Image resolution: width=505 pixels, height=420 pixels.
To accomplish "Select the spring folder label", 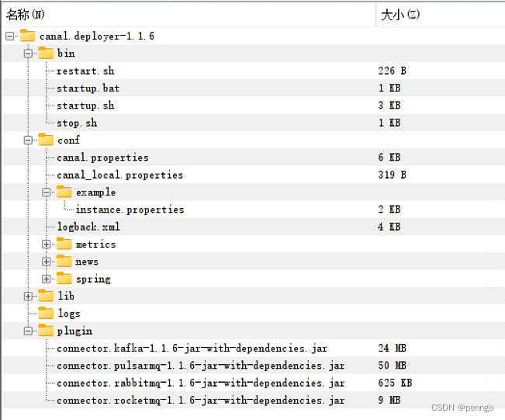I will (x=93, y=279).
